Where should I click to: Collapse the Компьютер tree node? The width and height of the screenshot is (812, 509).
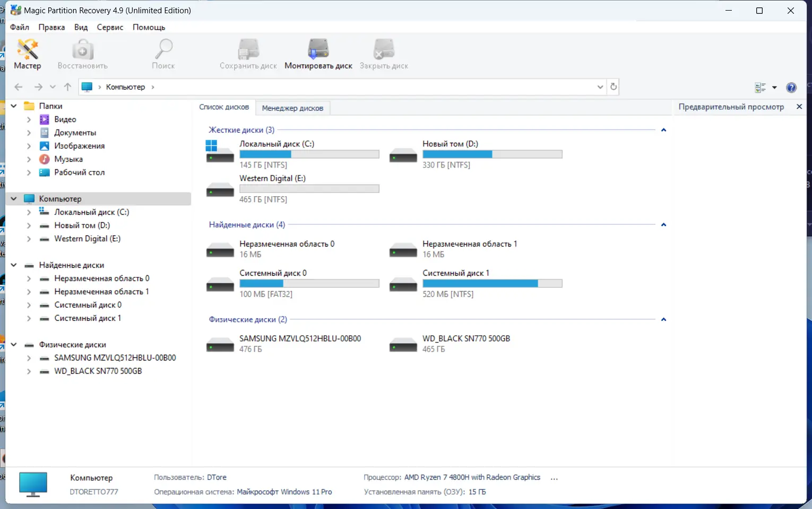point(13,198)
